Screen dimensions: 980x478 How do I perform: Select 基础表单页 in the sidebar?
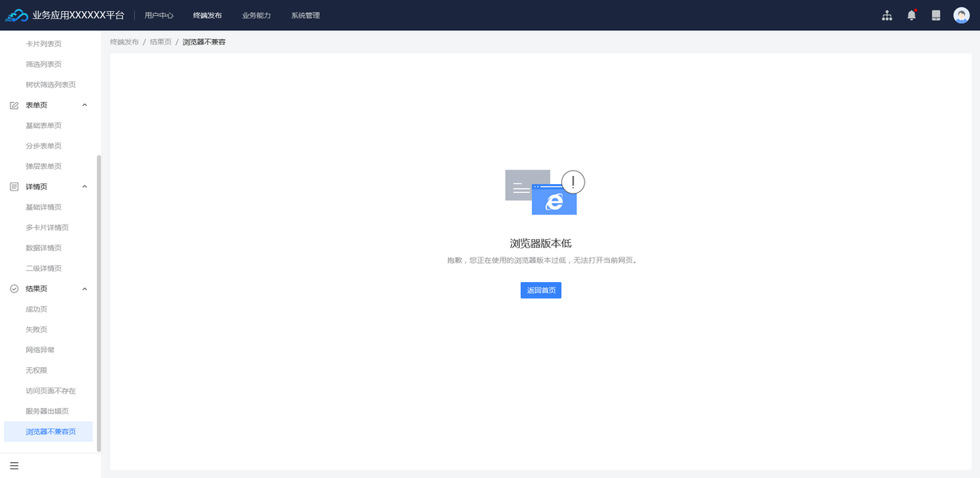43,125
